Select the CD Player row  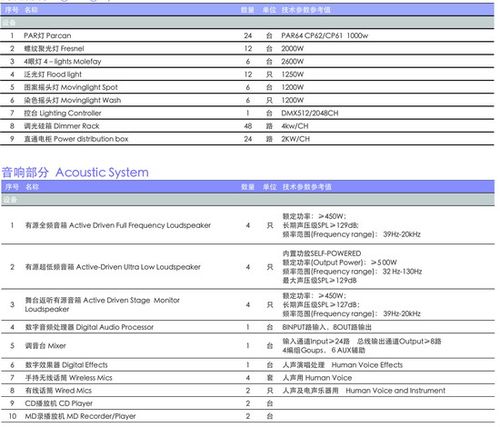tap(248, 403)
